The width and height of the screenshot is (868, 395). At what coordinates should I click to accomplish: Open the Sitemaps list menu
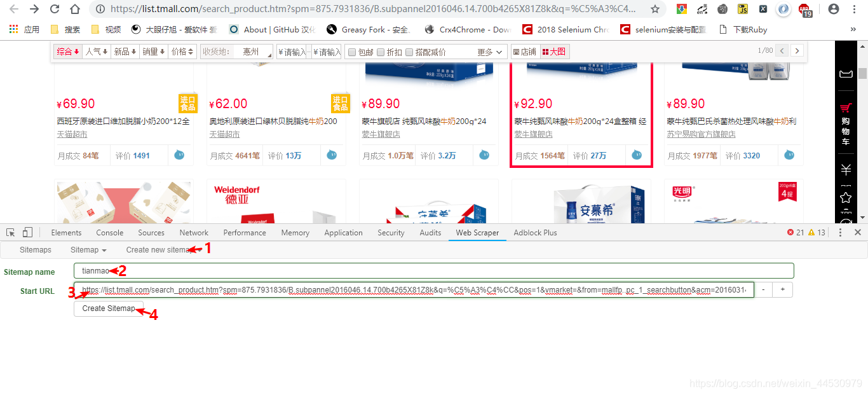[36, 250]
